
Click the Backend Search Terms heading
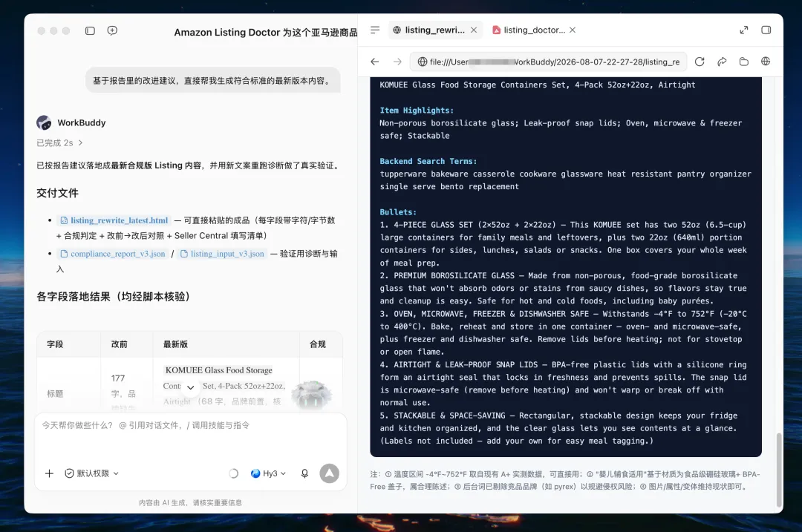[428, 162]
